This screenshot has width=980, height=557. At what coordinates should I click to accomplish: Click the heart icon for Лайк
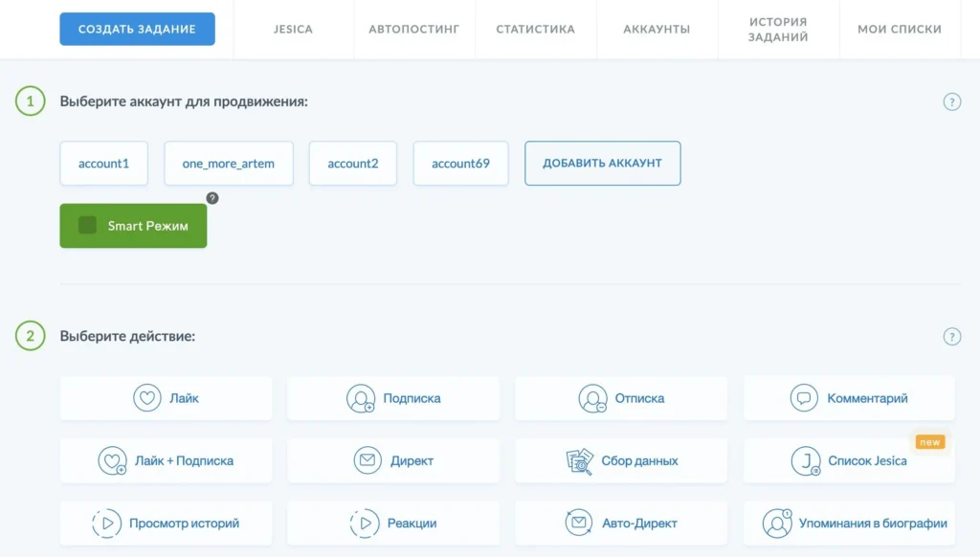click(x=146, y=397)
